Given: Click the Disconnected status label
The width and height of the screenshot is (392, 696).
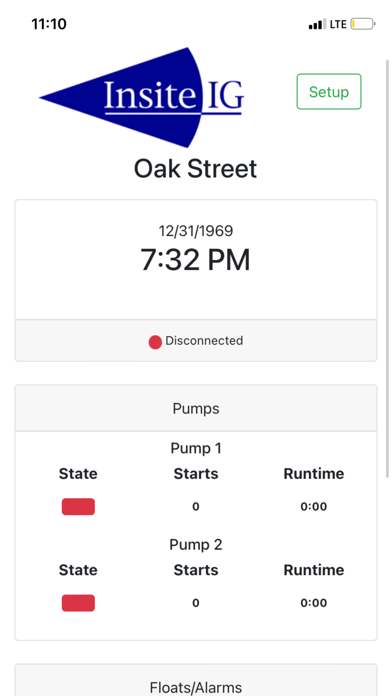Looking at the screenshot, I should pos(204,341).
